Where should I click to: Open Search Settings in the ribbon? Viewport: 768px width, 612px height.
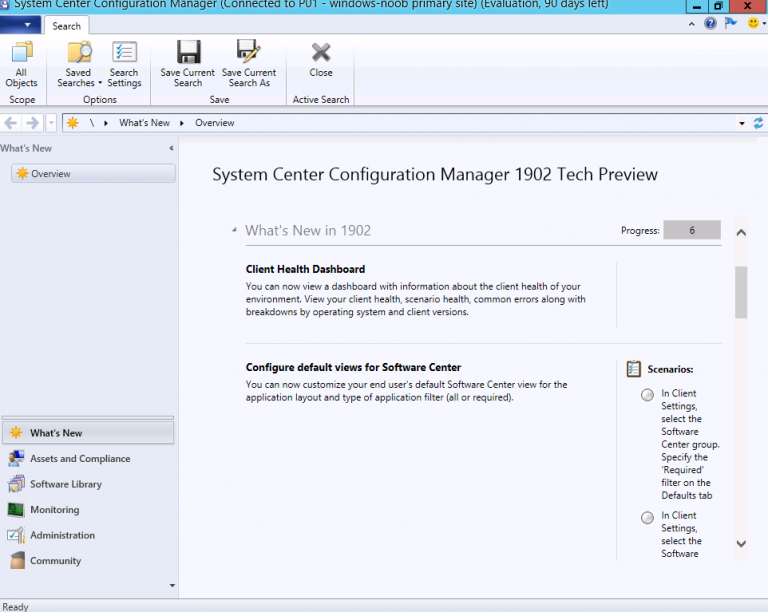pyautogui.click(x=124, y=64)
